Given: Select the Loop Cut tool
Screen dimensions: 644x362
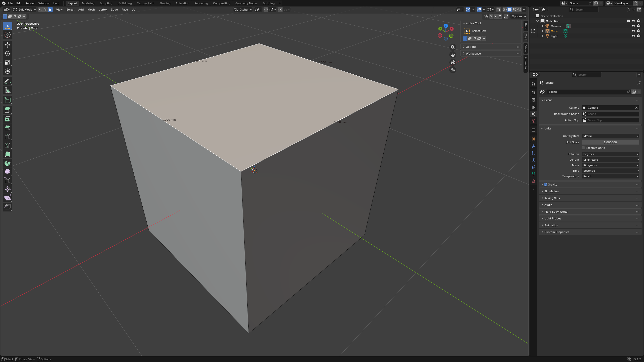Looking at the screenshot, I should [7, 137].
